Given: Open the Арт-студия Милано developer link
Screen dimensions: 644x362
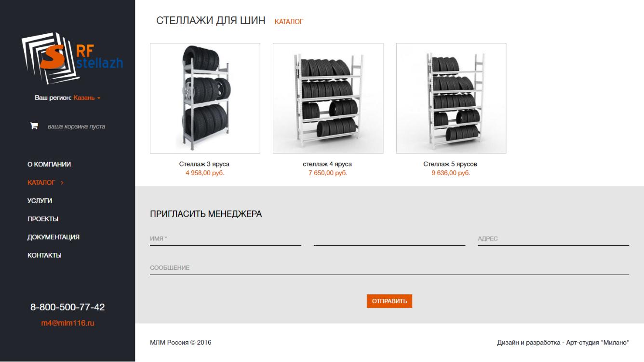Looking at the screenshot, I should [599, 343].
